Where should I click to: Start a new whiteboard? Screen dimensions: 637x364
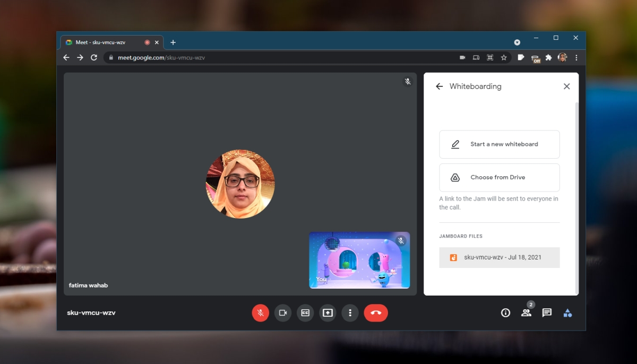click(499, 144)
